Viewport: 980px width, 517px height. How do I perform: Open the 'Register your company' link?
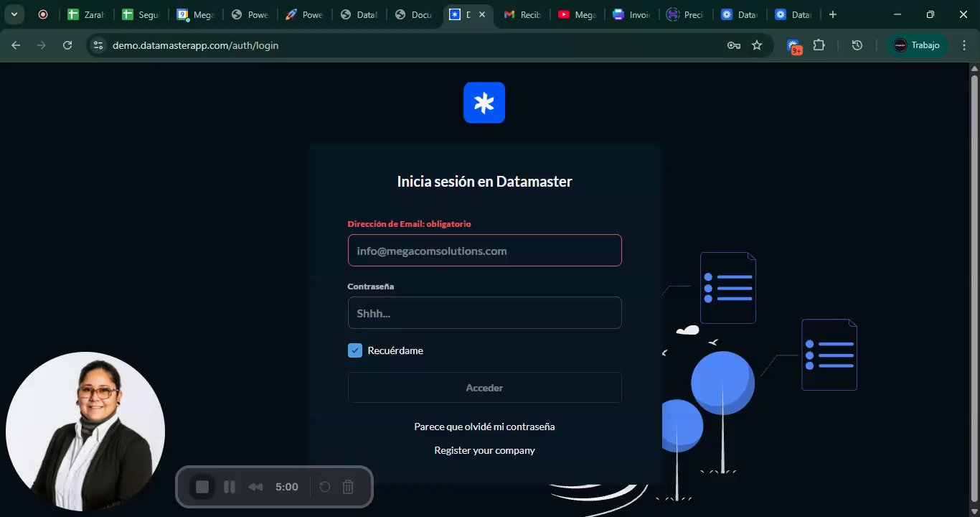click(x=484, y=450)
